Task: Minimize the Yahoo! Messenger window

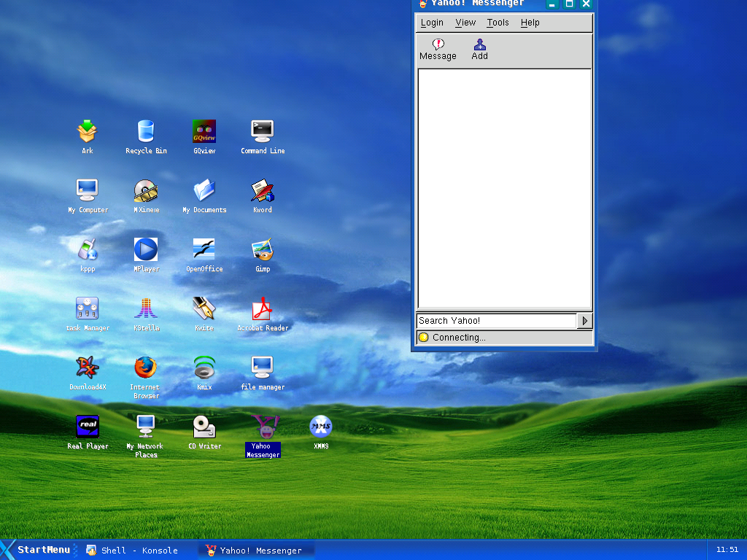Action: click(551, 4)
